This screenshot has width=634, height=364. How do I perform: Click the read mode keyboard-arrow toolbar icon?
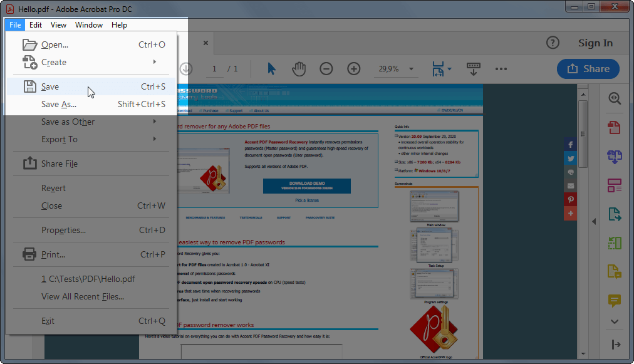474,69
